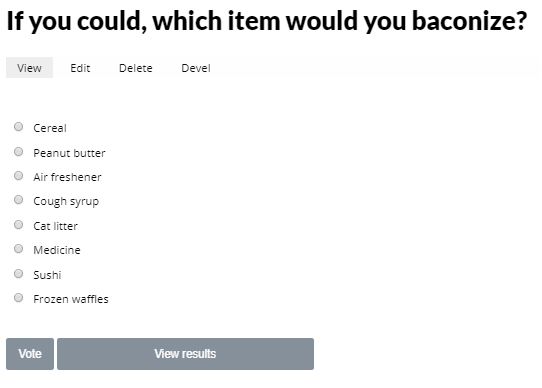Open the Edit tab
This screenshot has width=542, height=388.
(80, 68)
